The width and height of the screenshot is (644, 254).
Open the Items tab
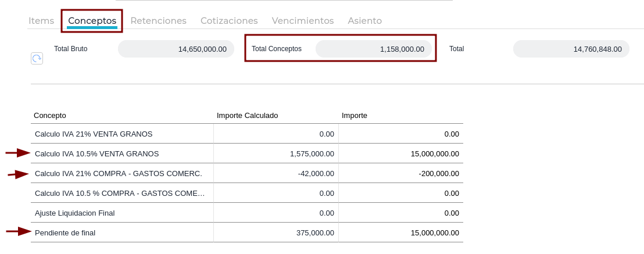[41, 20]
